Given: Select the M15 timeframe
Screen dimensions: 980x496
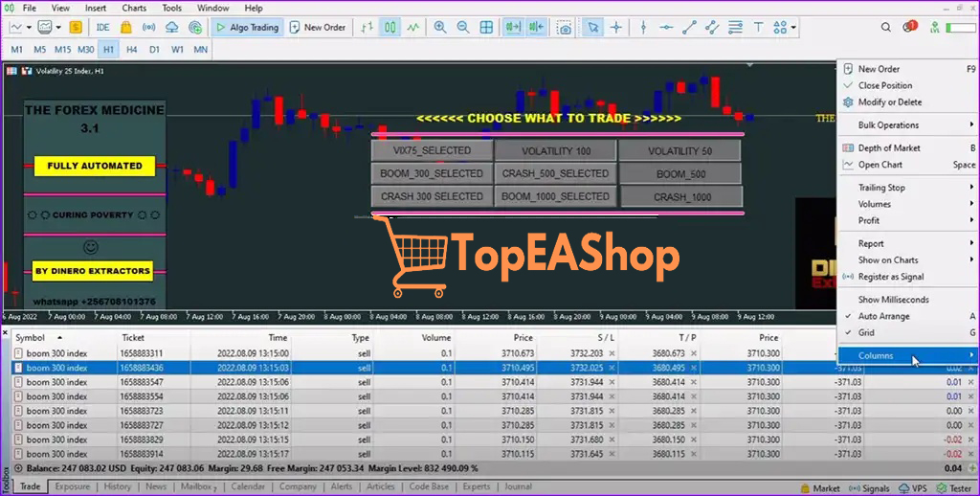Looking at the screenshot, I should [62, 50].
